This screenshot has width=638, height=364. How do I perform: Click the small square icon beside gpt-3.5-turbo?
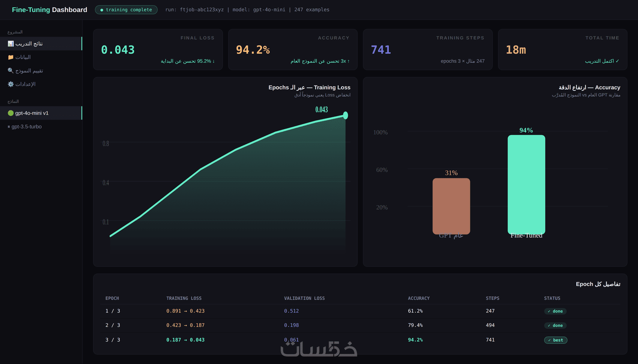coord(9,127)
